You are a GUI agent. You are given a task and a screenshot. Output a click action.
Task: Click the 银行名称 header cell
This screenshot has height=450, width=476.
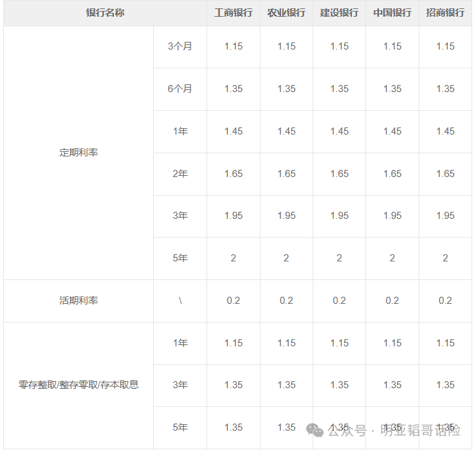pyautogui.click(x=105, y=13)
